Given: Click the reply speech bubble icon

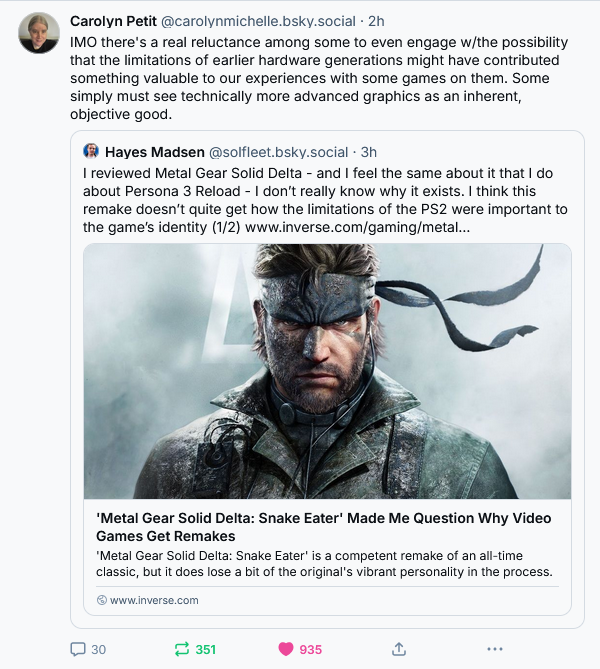Looking at the screenshot, I should [78, 649].
